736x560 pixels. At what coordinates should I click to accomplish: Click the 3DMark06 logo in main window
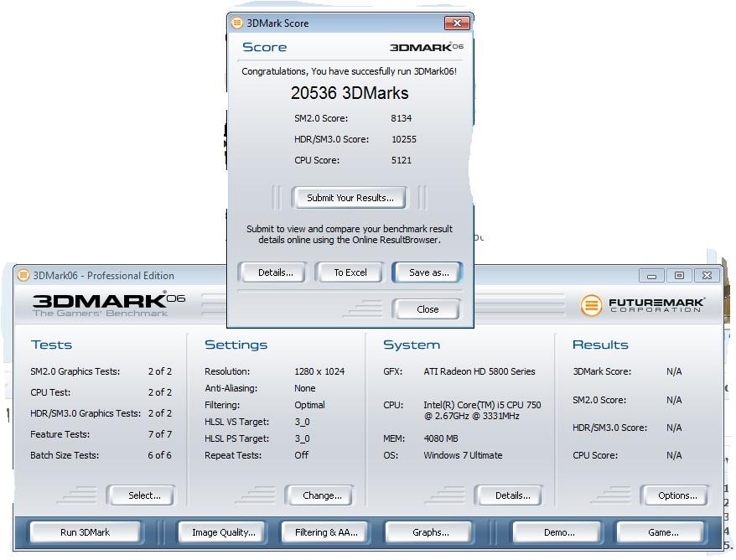(109, 304)
